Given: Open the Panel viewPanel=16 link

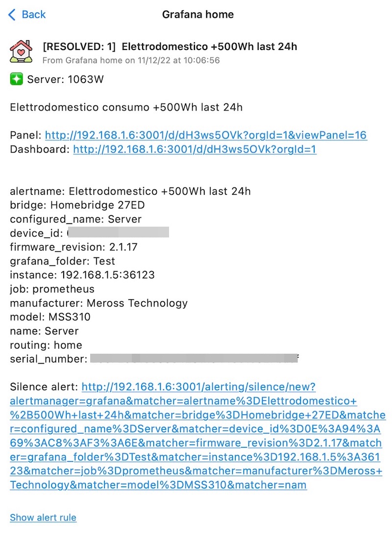Looking at the screenshot, I should tap(206, 135).
